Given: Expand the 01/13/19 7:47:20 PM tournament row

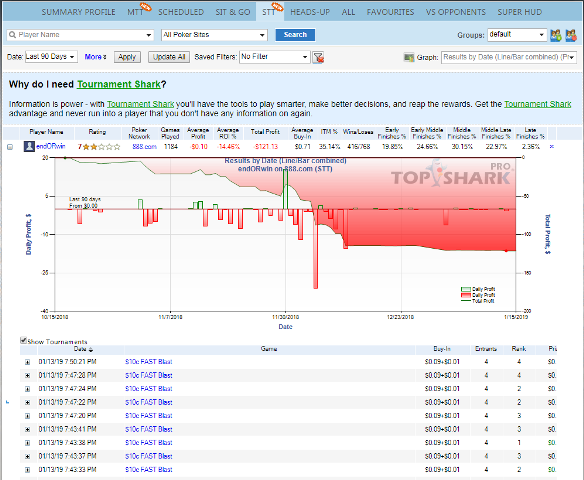Looking at the screenshot, I should pos(28,416).
